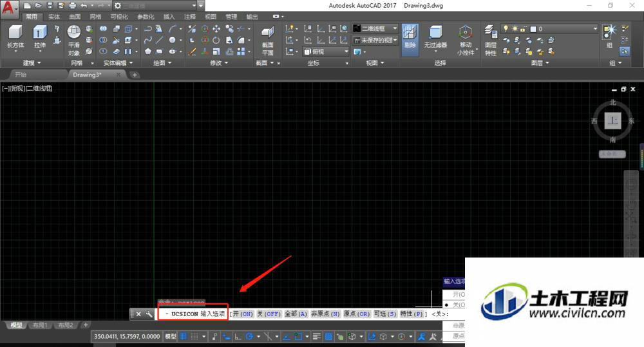Select the Box (长方体) modeling tool
Viewport: 644px width, 347px height.
tap(15, 37)
